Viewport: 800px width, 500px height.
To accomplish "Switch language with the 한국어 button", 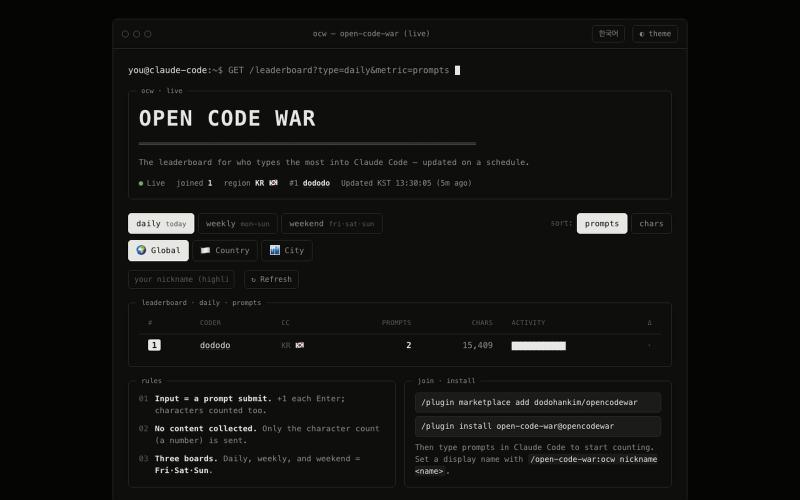I will [608, 34].
